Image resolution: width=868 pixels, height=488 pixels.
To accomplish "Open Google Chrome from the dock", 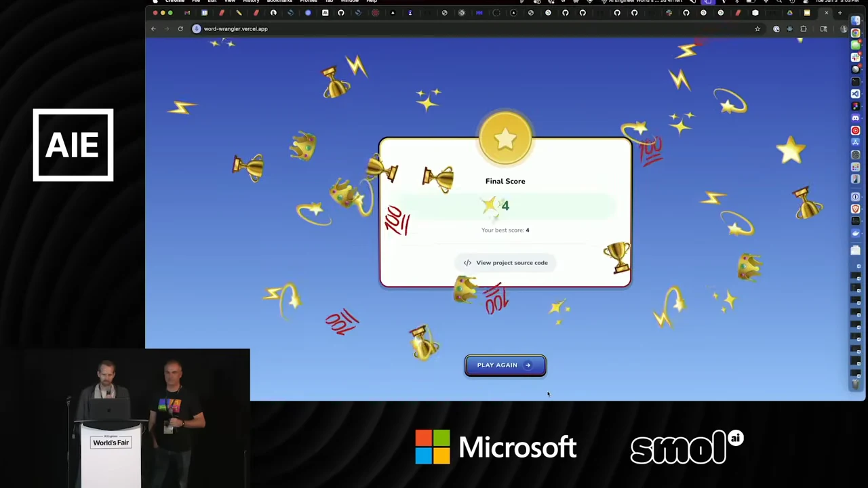I will (x=856, y=33).
